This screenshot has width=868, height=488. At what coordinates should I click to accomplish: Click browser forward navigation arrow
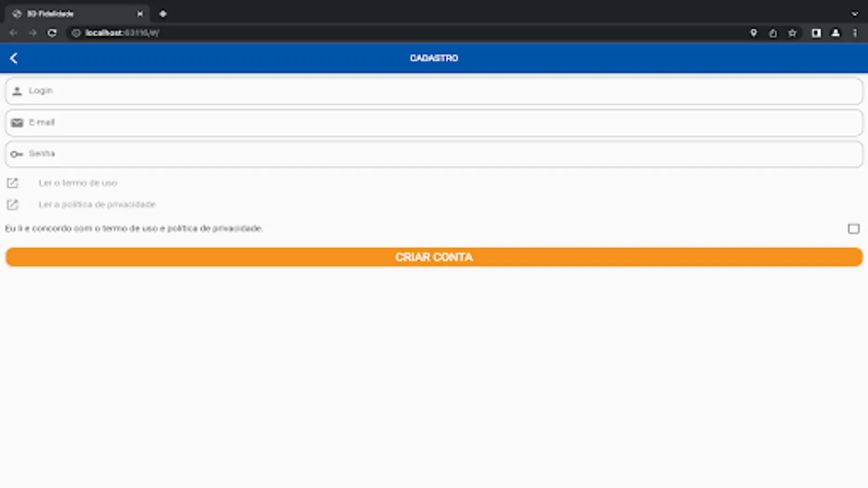point(33,33)
